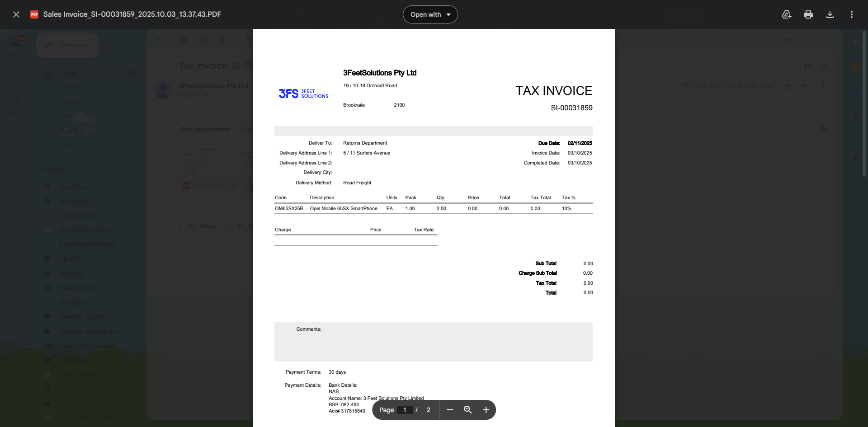Report the email as spam
The image size is (868, 427).
click(x=203, y=40)
